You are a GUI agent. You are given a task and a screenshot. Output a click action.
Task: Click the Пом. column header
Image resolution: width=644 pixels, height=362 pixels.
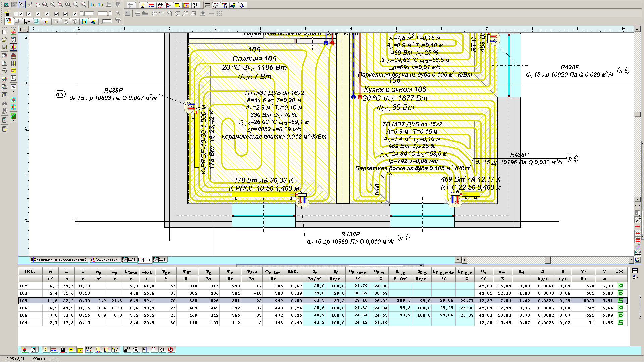coord(30,271)
